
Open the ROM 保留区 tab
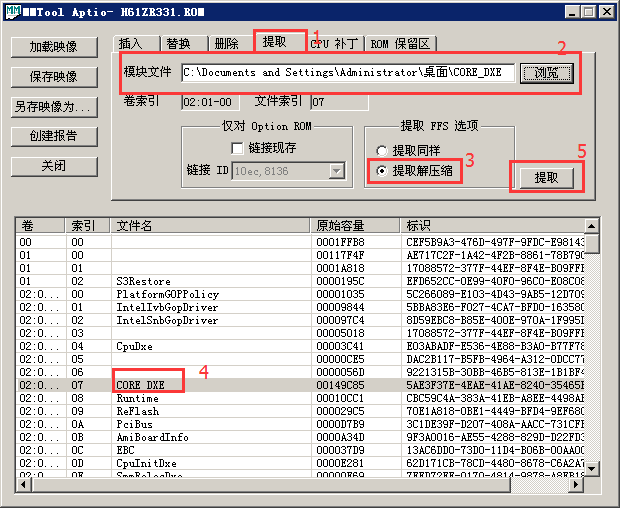401,43
